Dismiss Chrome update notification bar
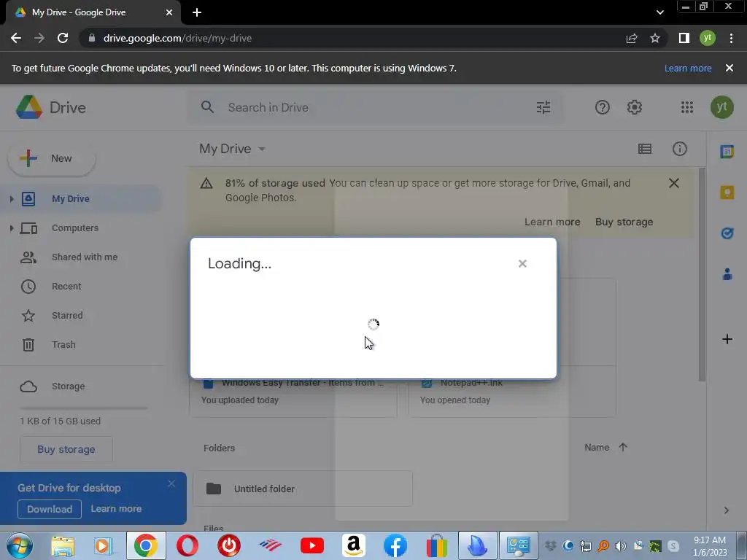Viewport: 747px width, 560px height. [729, 68]
